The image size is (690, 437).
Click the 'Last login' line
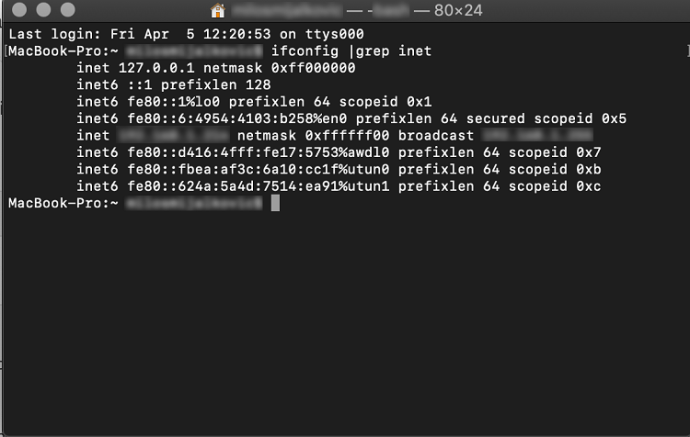(186, 34)
